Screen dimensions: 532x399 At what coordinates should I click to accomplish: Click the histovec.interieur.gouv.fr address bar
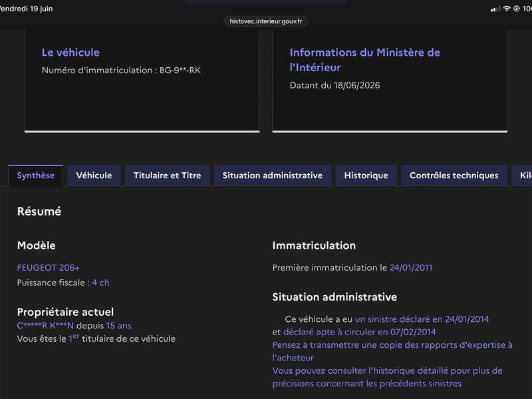tap(265, 21)
